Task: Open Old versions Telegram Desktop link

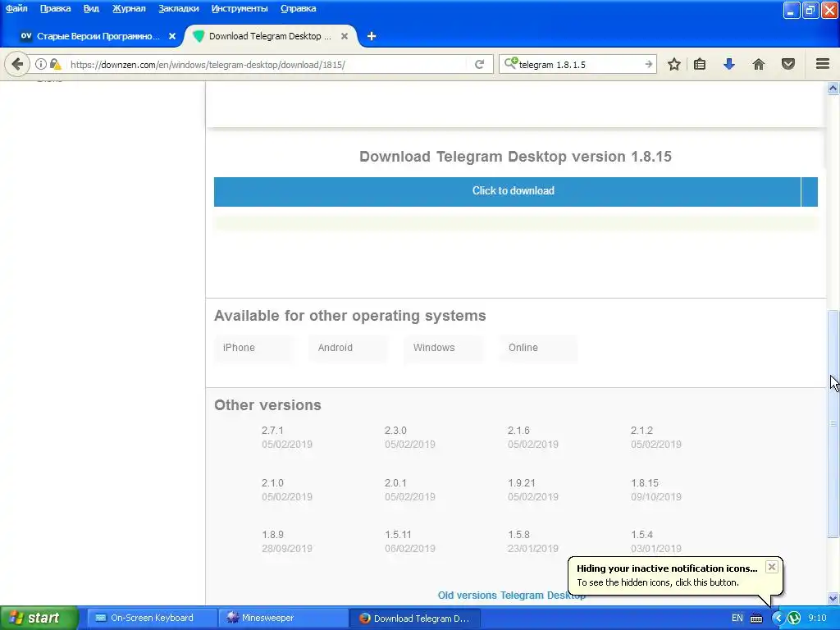Action: coord(511,596)
